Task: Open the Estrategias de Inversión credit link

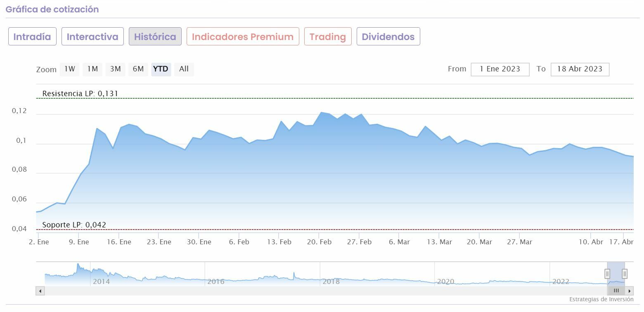Action: [x=601, y=299]
